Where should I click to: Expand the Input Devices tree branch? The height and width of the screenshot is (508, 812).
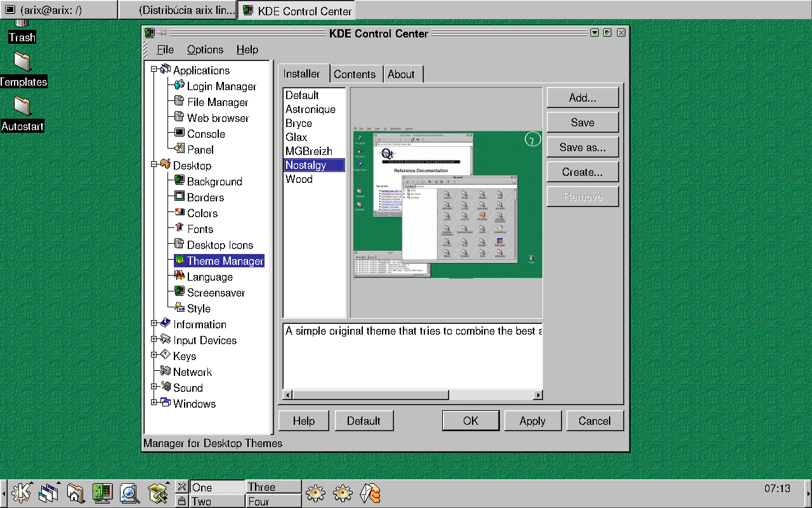(x=154, y=339)
